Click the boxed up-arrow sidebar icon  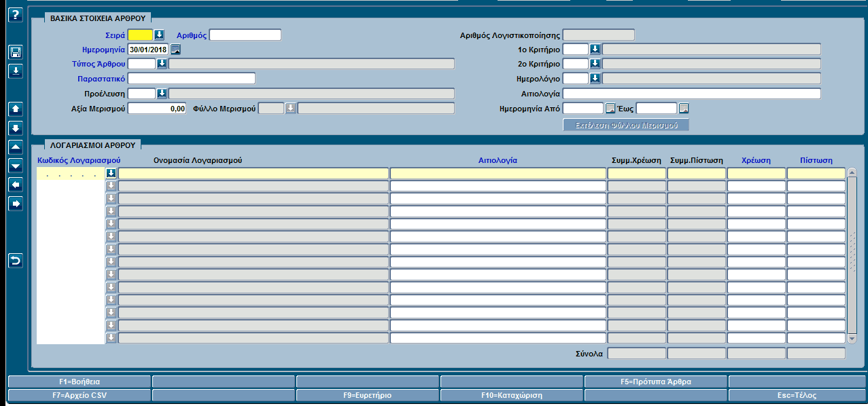pos(16,109)
